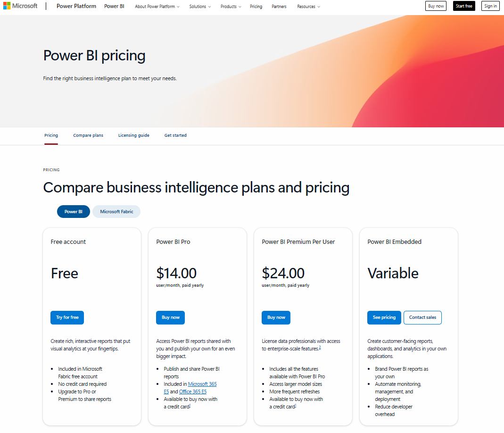
Task: Open the Partners page from navigation
Action: (x=279, y=6)
